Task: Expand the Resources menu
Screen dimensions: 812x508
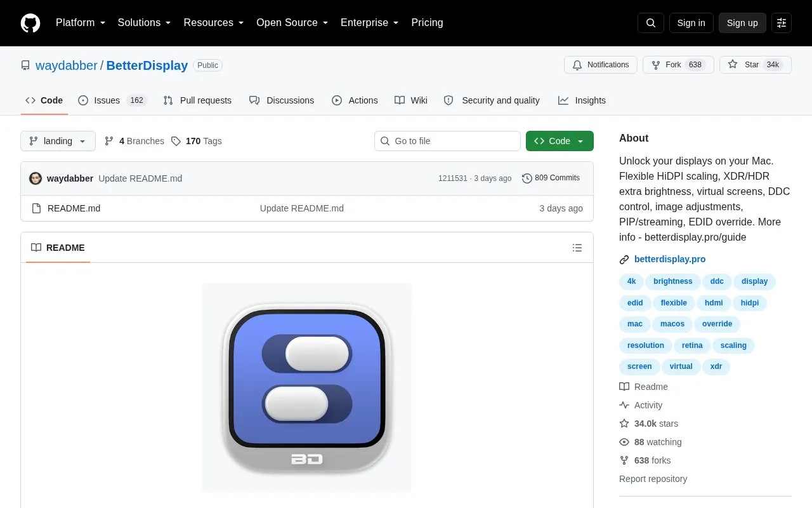Action: tap(214, 23)
